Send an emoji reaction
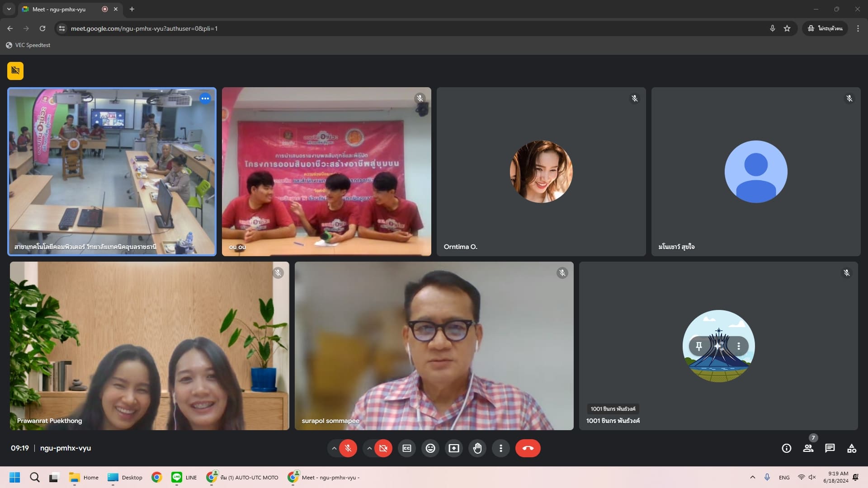868x488 pixels. tap(430, 448)
